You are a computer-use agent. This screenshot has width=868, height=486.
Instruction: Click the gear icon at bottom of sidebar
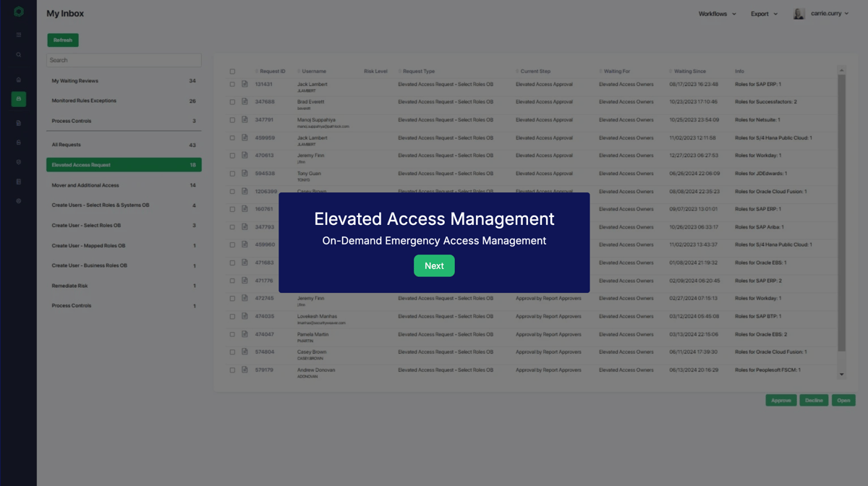click(19, 201)
